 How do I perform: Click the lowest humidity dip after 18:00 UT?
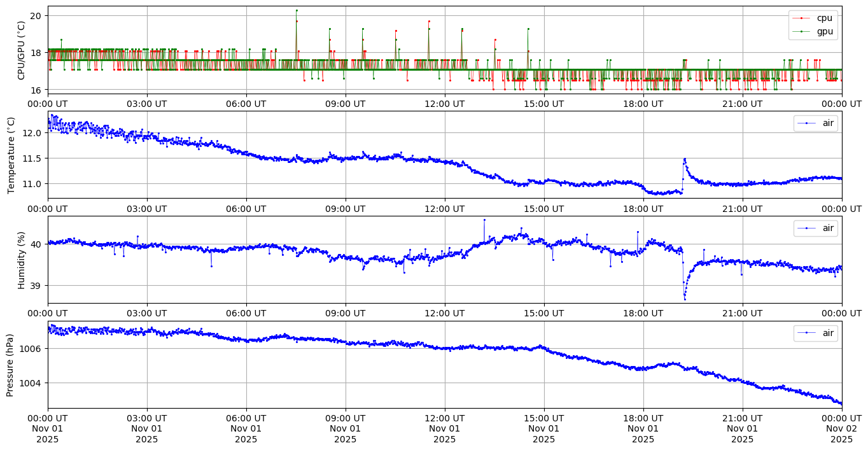(x=685, y=299)
